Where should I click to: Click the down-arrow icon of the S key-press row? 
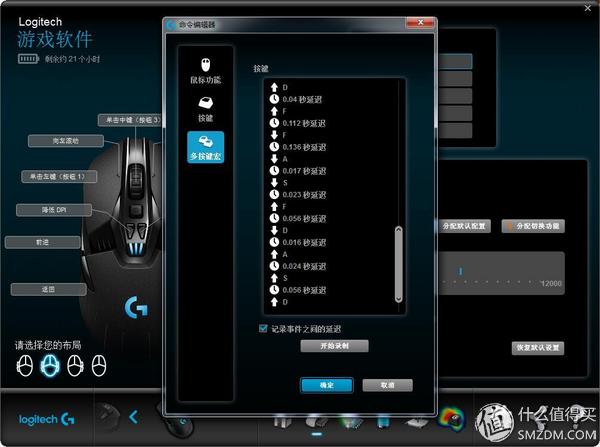point(274,183)
